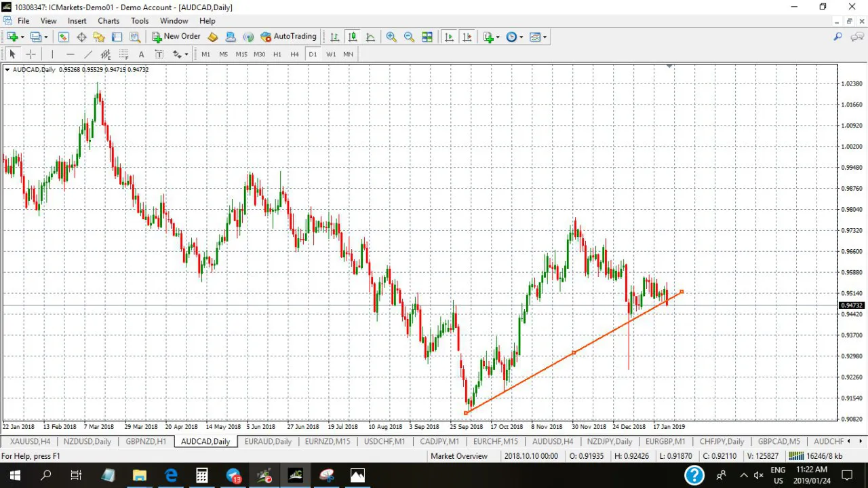Select the crosshair cursor tool
Image resolution: width=868 pixels, height=488 pixels.
[x=31, y=54]
